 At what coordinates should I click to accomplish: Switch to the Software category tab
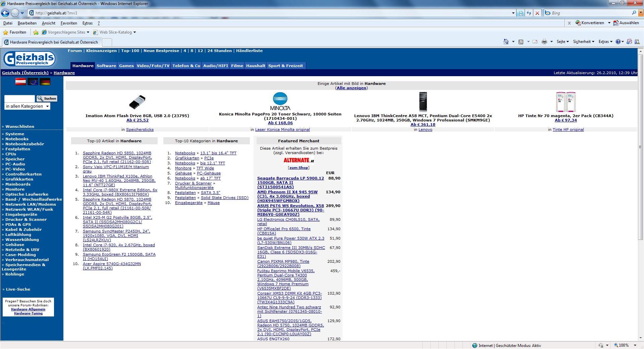tap(106, 66)
